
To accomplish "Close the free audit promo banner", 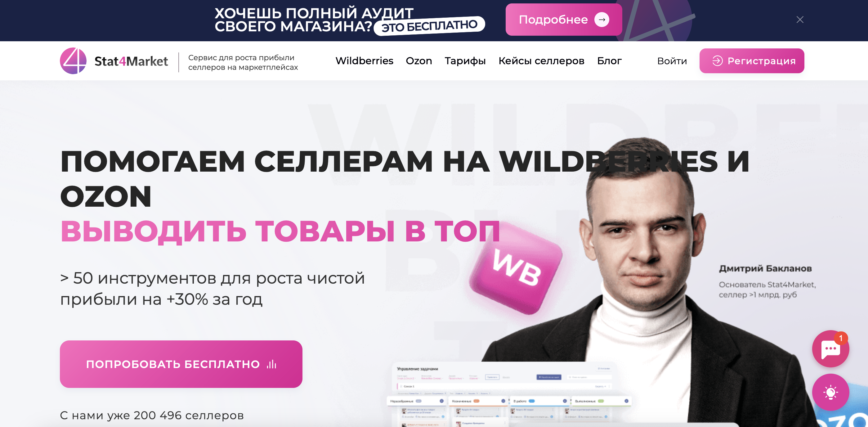I will point(800,20).
